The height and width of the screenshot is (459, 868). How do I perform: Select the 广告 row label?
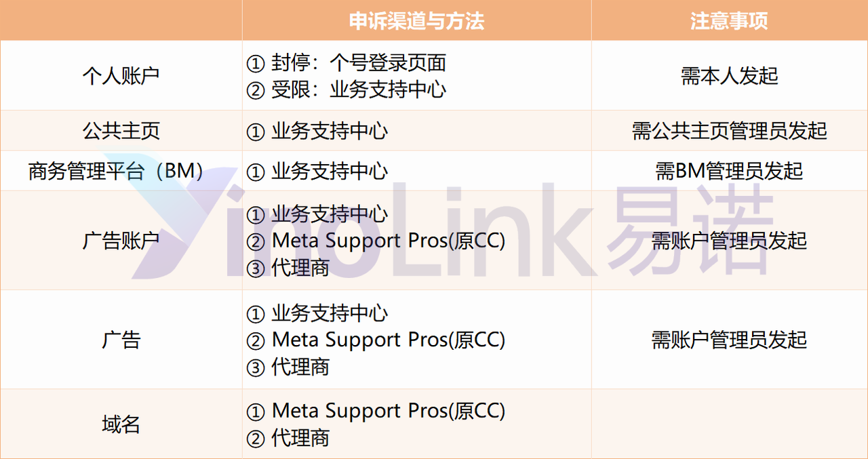(x=121, y=339)
